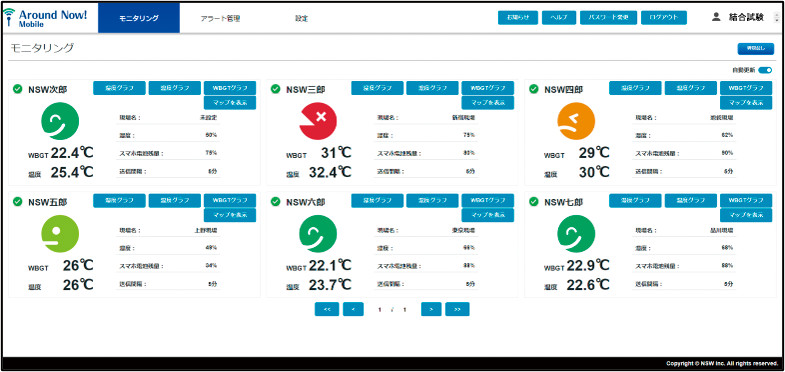Click the light-green face for NSW五郎
The image size is (785, 372).
pos(60,233)
